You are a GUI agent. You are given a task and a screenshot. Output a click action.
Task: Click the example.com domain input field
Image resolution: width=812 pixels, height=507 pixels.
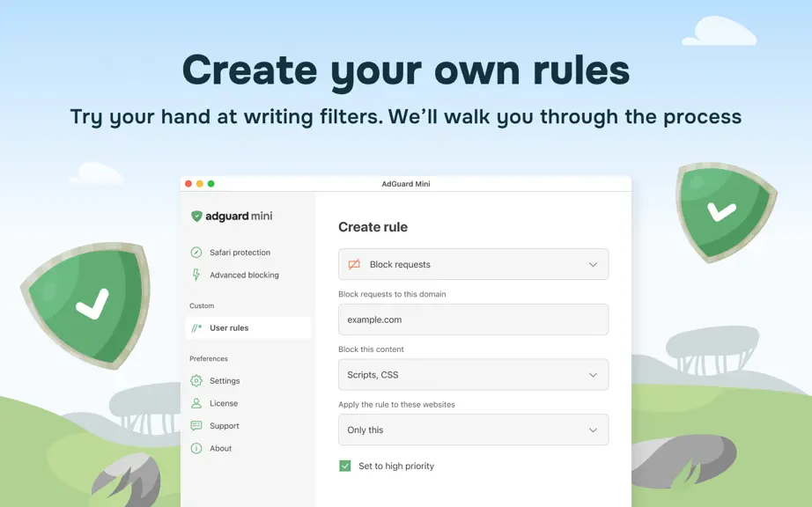(473, 320)
